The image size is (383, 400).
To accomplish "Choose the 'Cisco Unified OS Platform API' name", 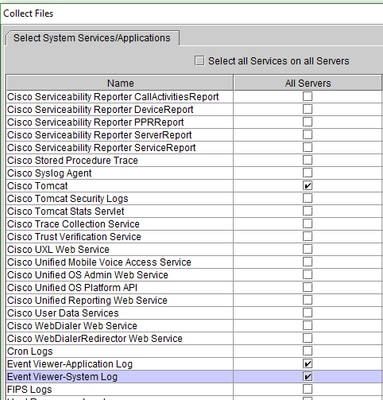I will 72,287.
